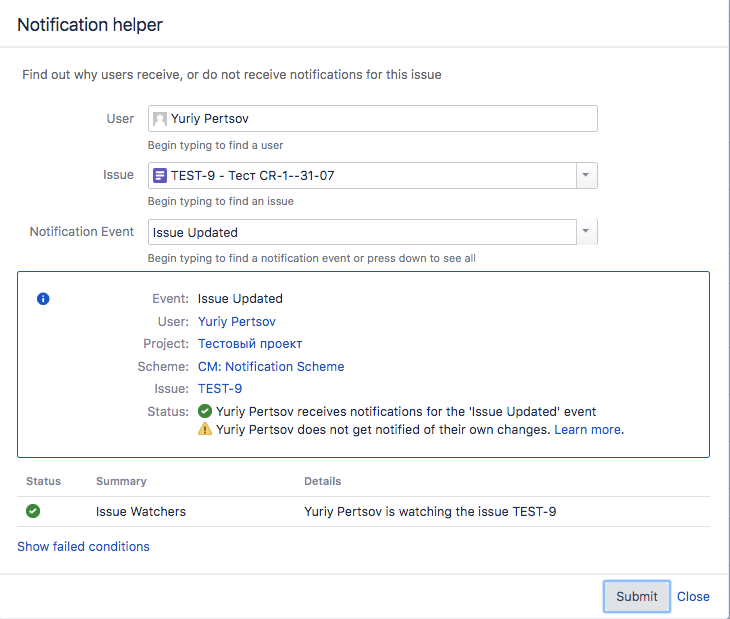Click the green checkmark beside receives notifications status
Screen dimensions: 730x619
tap(205, 411)
